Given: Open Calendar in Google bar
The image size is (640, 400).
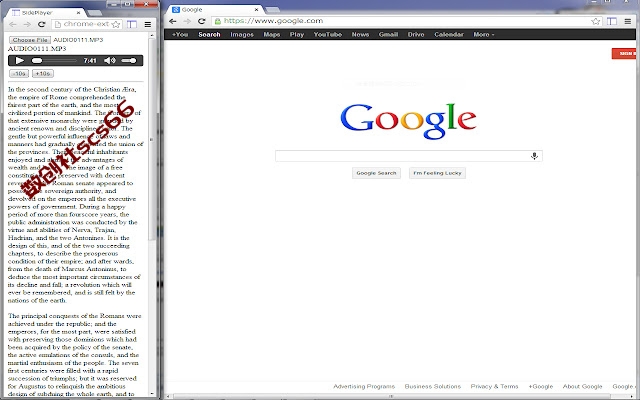Looking at the screenshot, I should point(449,34).
